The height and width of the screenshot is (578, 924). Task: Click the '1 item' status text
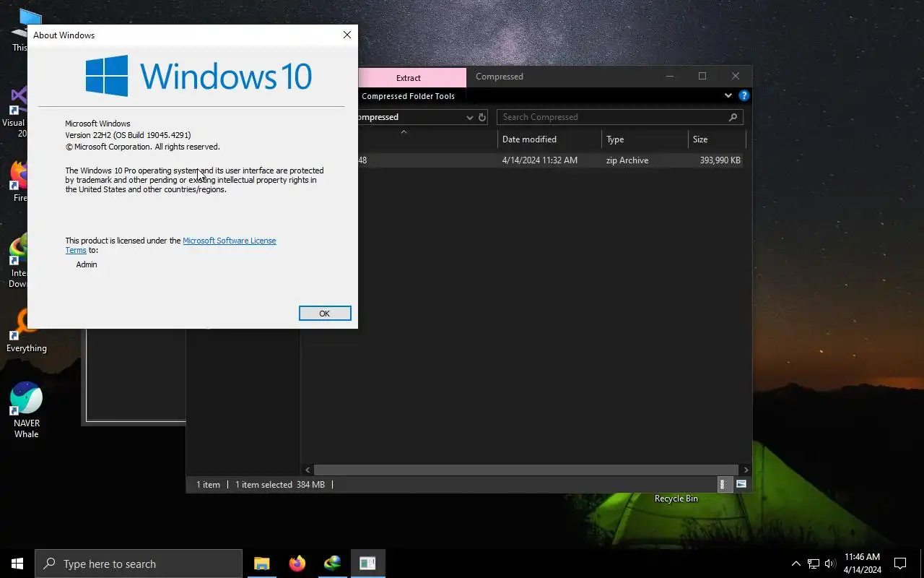pyautogui.click(x=208, y=485)
